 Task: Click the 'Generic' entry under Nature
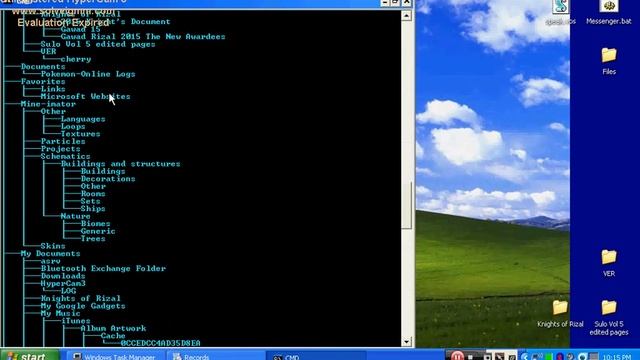point(98,231)
